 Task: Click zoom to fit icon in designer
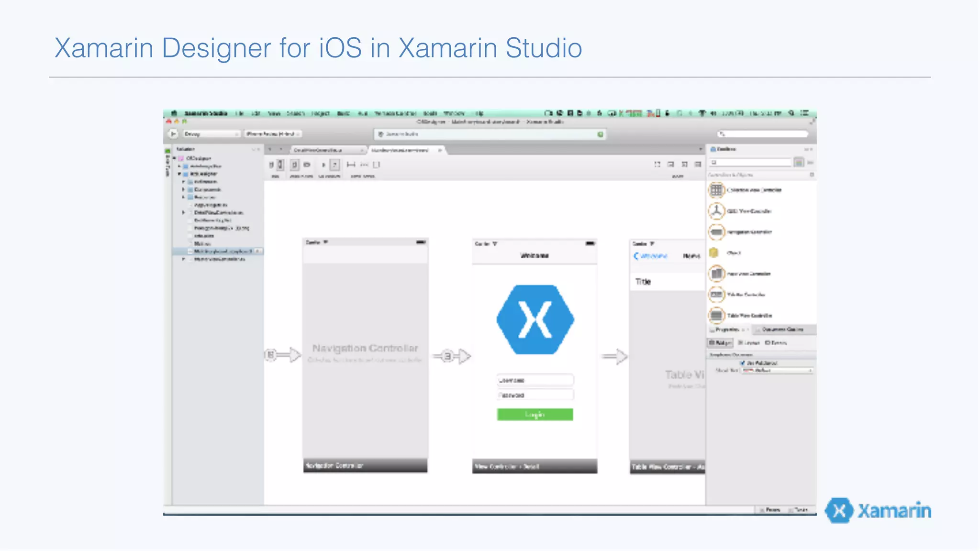[x=657, y=164]
